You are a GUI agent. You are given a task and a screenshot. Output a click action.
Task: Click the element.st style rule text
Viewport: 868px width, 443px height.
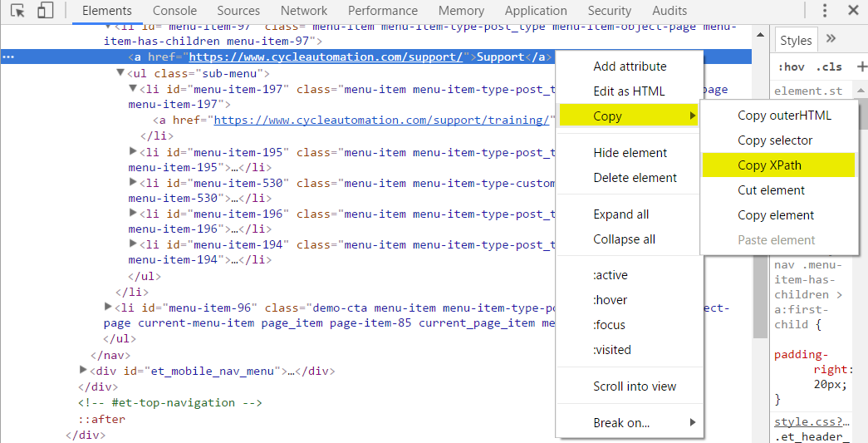click(808, 91)
